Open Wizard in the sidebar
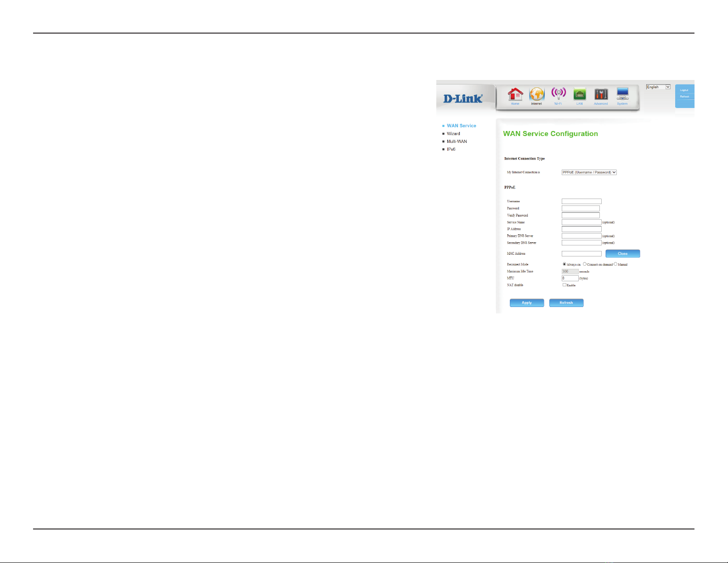 [x=453, y=134]
